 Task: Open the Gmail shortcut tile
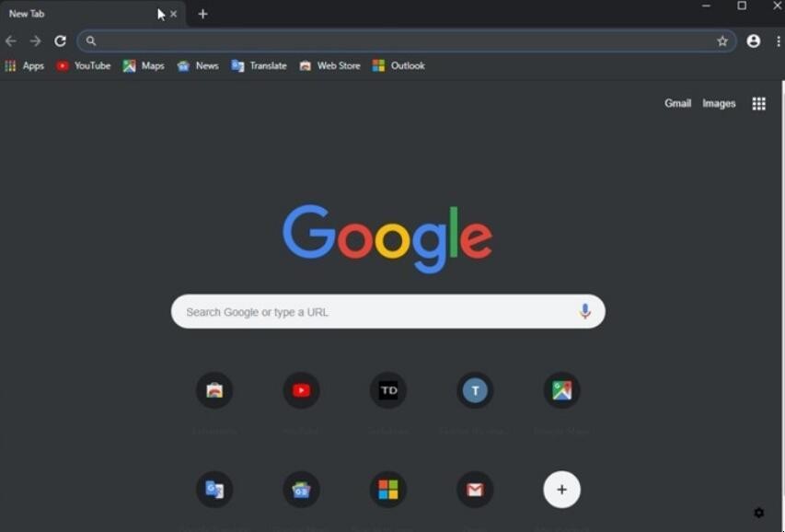[x=475, y=490]
